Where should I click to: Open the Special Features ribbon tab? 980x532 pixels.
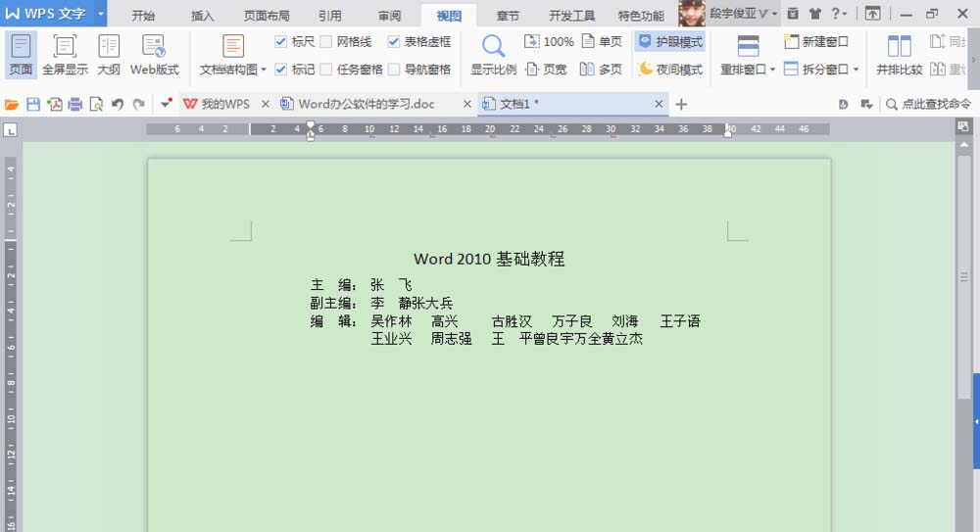pyautogui.click(x=641, y=16)
